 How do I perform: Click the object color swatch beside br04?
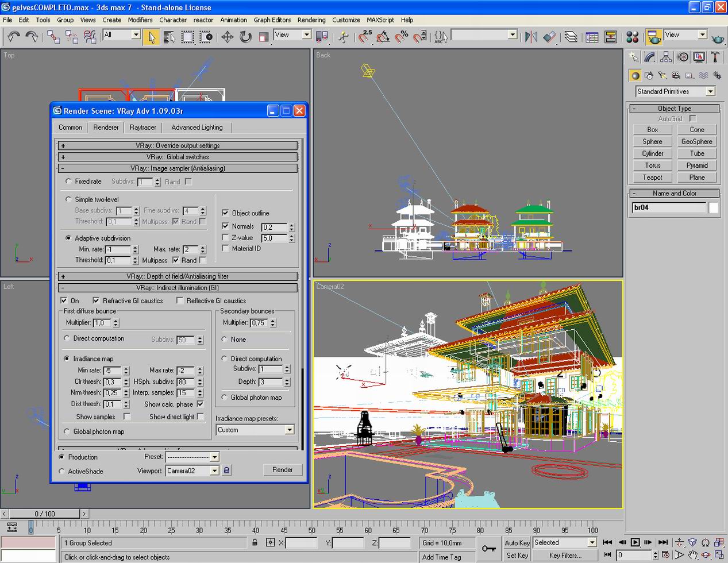tap(713, 208)
